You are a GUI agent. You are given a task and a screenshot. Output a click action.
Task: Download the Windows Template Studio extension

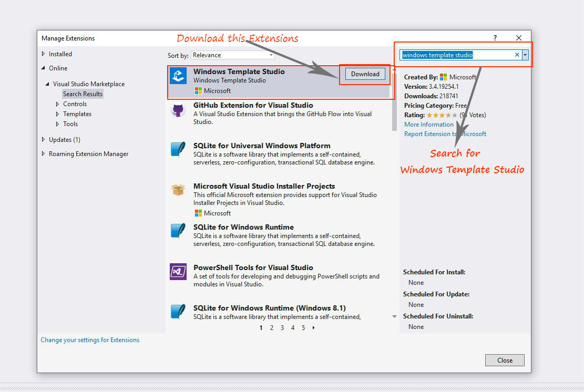tap(365, 74)
